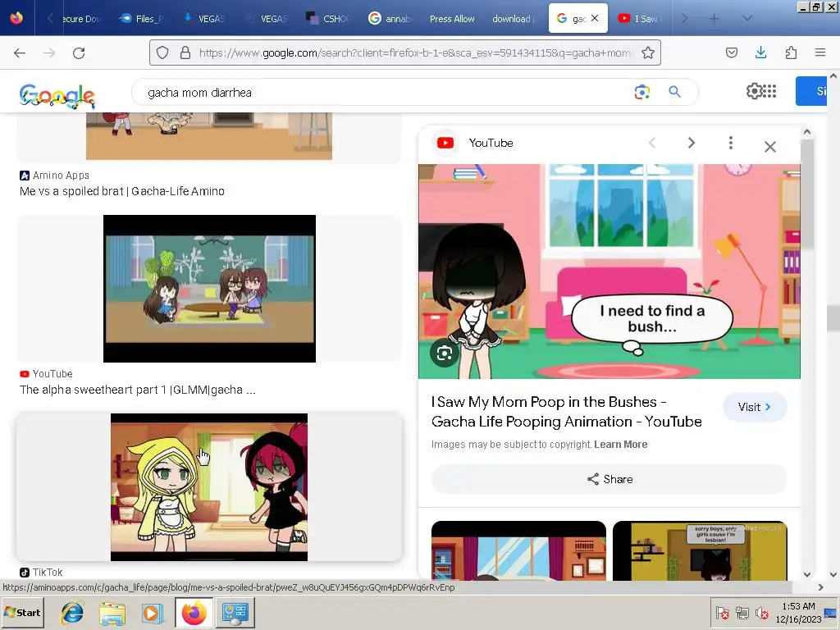This screenshot has height=630, width=840.
Task: Close the image preview panel
Action: (x=769, y=147)
